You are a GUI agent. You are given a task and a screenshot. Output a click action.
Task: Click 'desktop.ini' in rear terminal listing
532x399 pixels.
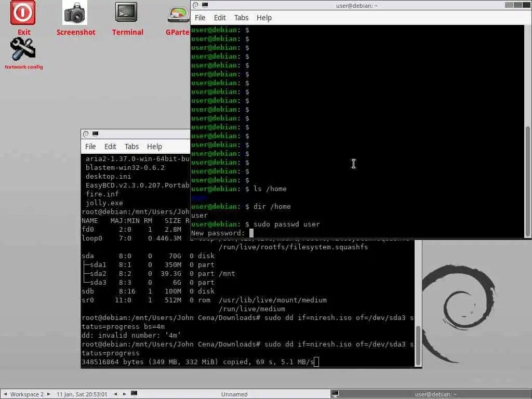(108, 177)
